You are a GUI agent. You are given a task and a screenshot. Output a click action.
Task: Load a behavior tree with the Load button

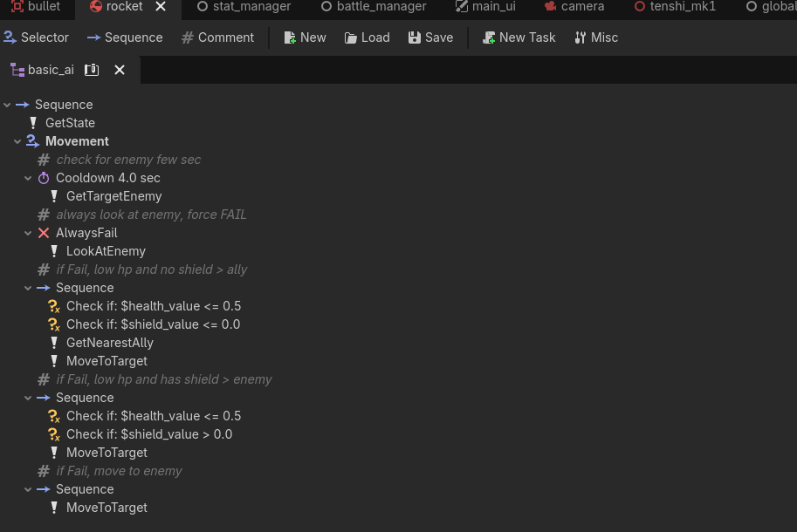tap(367, 38)
